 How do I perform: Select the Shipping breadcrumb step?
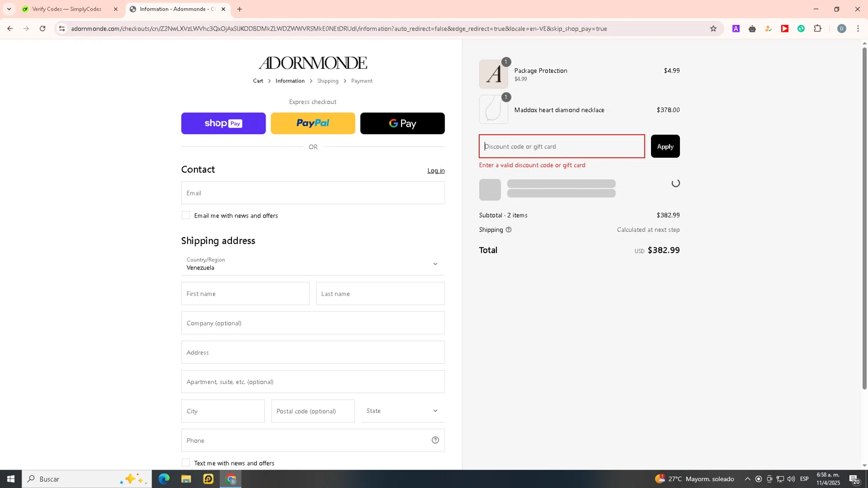328,81
